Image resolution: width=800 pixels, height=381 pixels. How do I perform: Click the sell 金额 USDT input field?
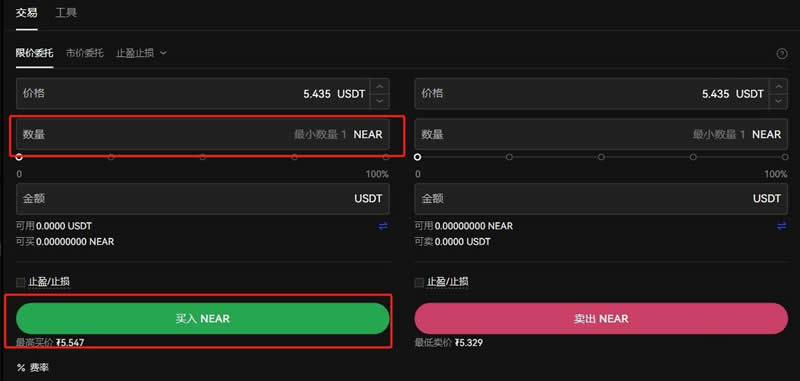601,198
